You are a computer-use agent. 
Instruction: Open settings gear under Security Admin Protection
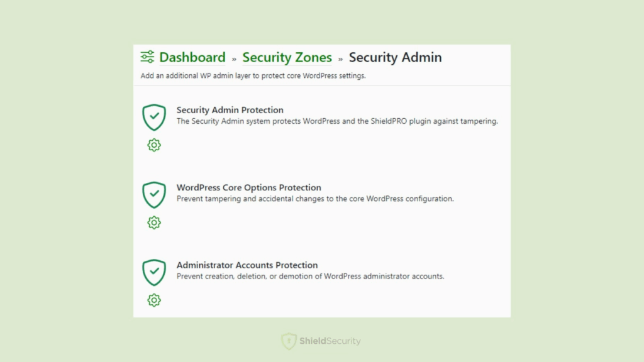(154, 145)
